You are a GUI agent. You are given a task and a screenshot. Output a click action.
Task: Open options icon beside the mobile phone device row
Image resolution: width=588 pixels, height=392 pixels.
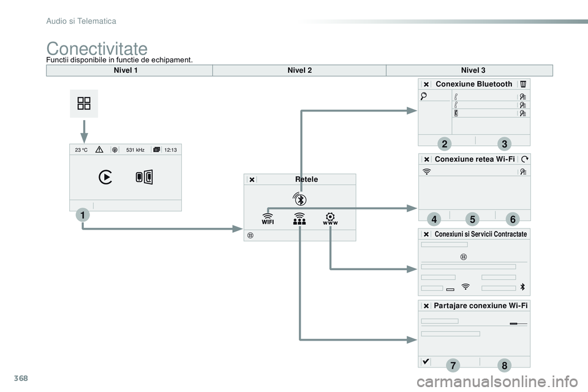(x=522, y=113)
